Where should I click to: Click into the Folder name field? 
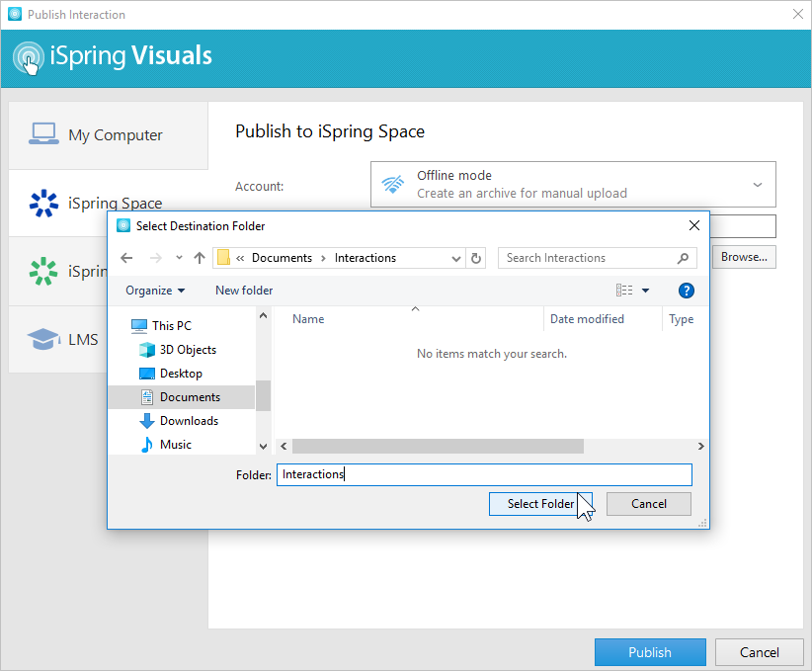[484, 474]
